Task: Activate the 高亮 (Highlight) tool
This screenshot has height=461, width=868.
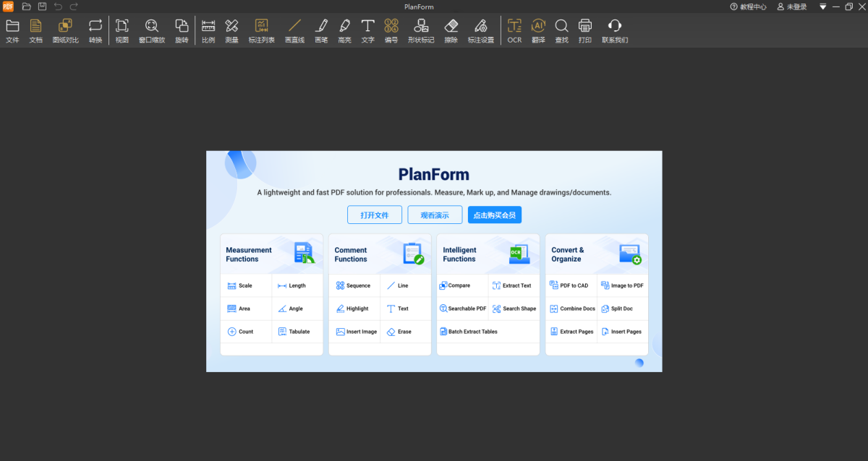Action: [x=344, y=30]
